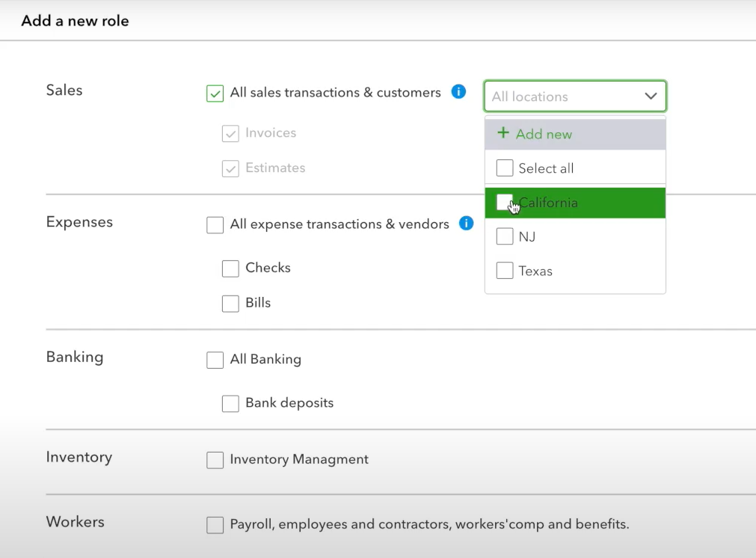Click the Banking section heading
Viewport: 756px width, 558px height.
(x=75, y=357)
